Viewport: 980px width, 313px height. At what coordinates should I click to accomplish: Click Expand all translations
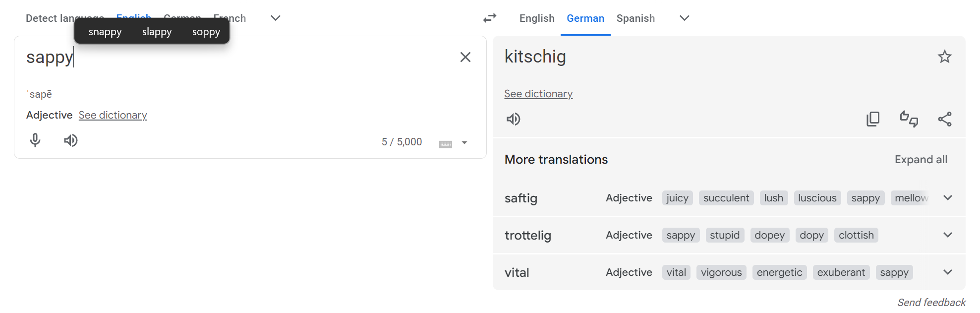(x=921, y=160)
